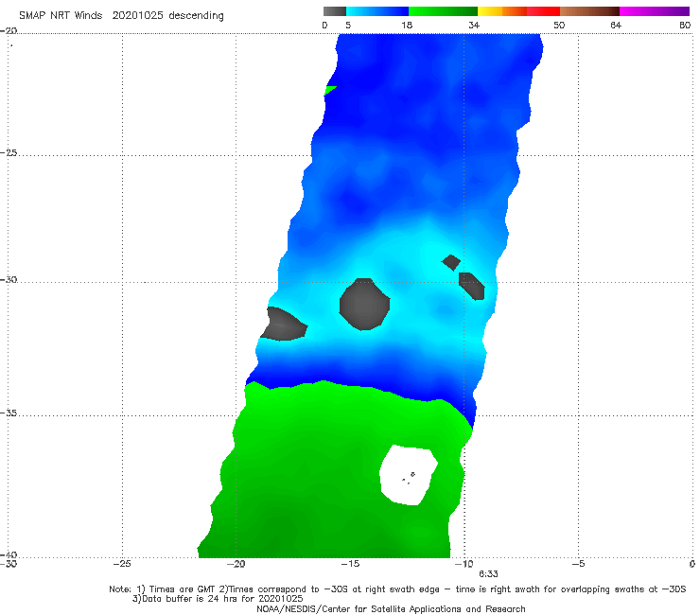Click the blue 5-18 knot colorbar segment
This screenshot has width=700, height=615.
tap(377, 11)
